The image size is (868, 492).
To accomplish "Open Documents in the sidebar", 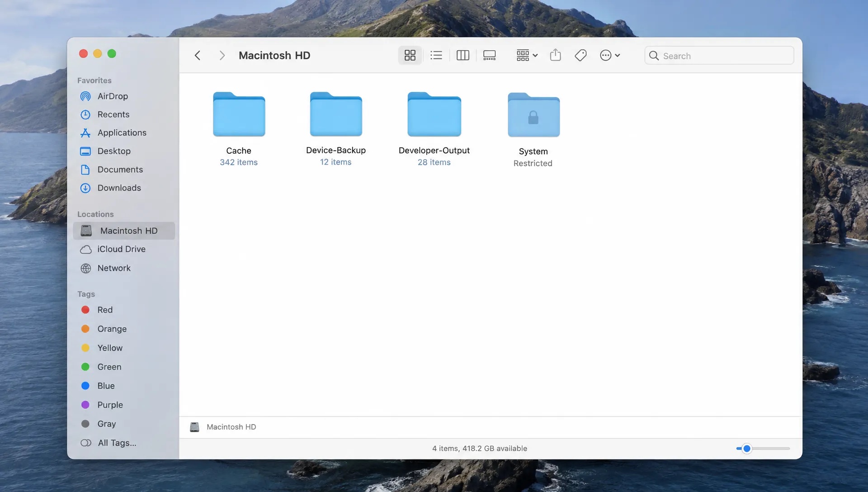I will coord(123,170).
